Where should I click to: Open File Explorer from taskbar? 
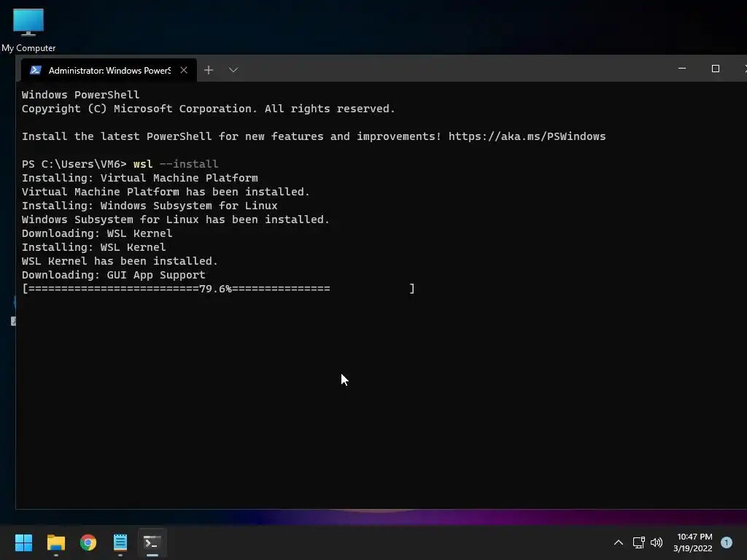click(55, 542)
